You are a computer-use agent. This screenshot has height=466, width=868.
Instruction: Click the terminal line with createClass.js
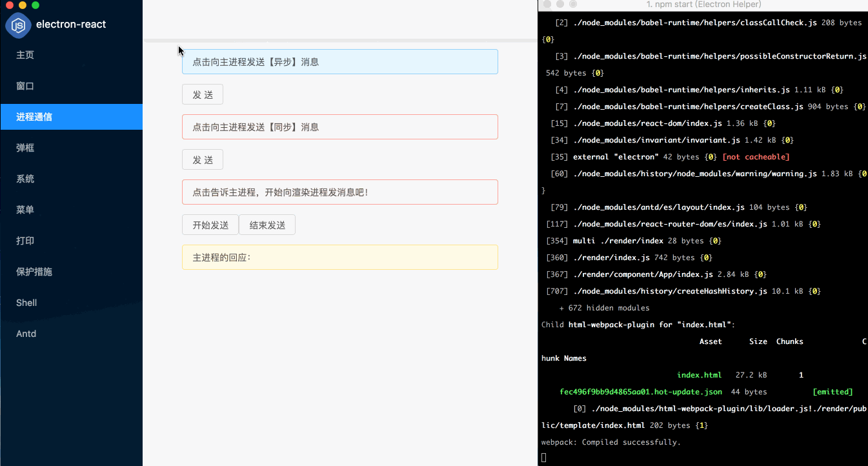[x=710, y=106]
